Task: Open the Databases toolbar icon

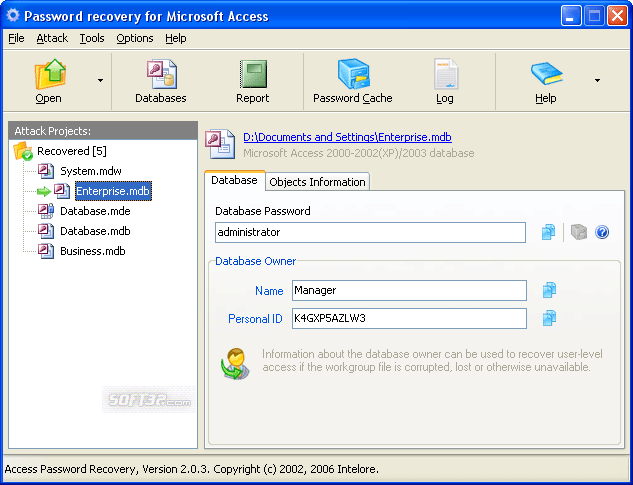Action: [x=161, y=74]
